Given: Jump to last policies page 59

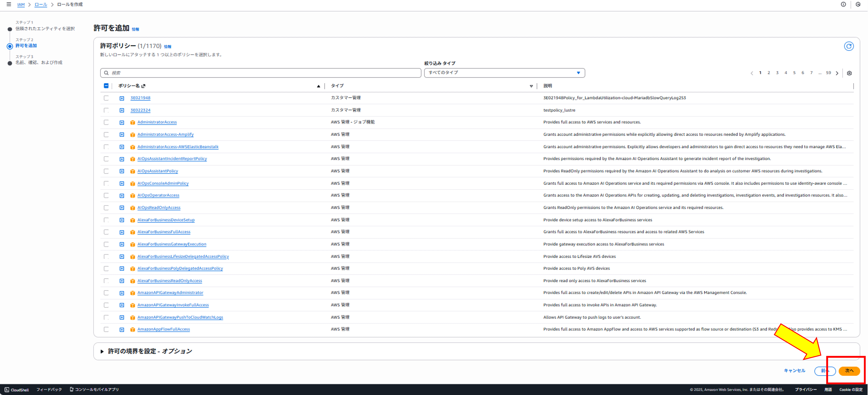Looking at the screenshot, I should point(829,73).
